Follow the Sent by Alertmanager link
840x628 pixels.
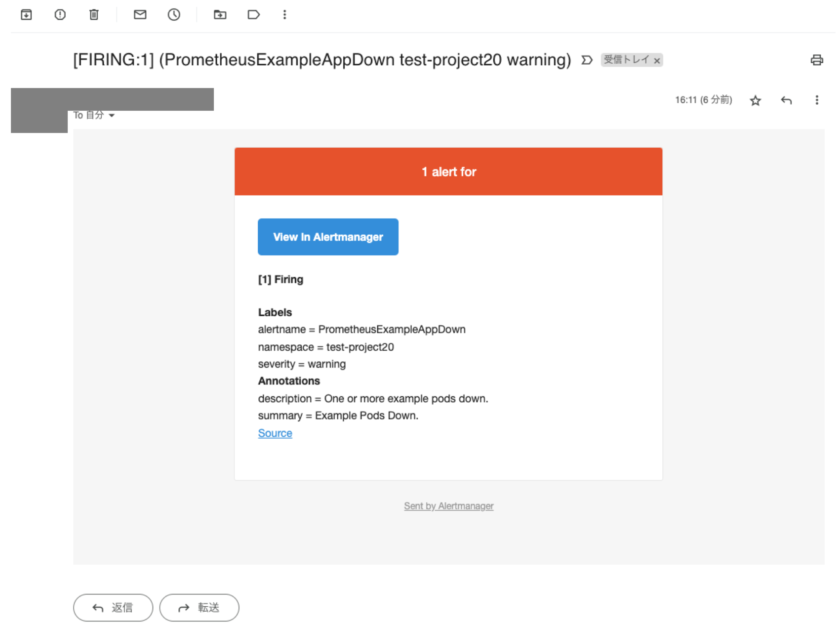[448, 506]
